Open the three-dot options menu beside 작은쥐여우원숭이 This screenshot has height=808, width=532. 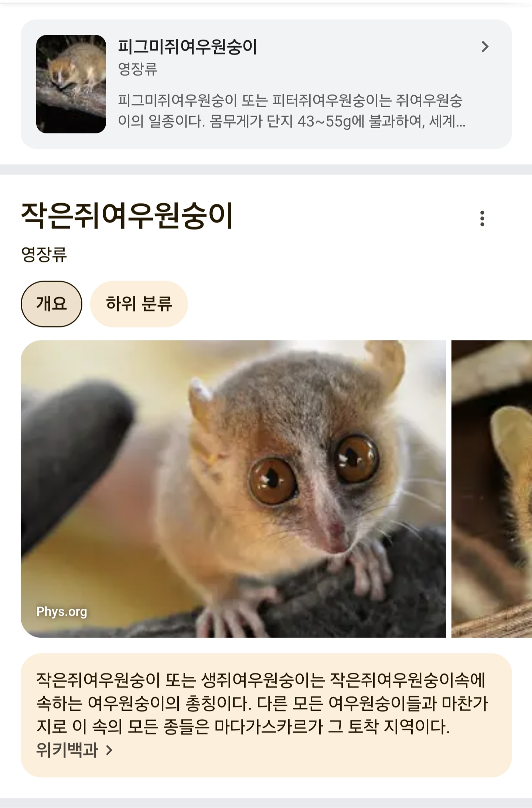pyautogui.click(x=482, y=218)
